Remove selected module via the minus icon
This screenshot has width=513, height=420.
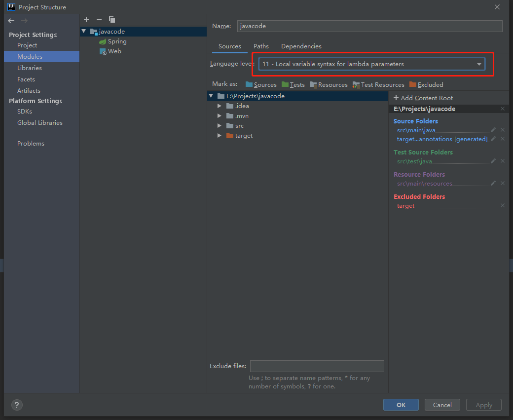99,20
